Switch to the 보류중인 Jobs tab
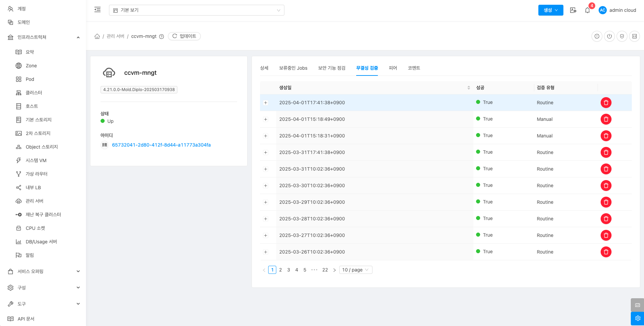The height and width of the screenshot is (326, 644). [x=293, y=68]
